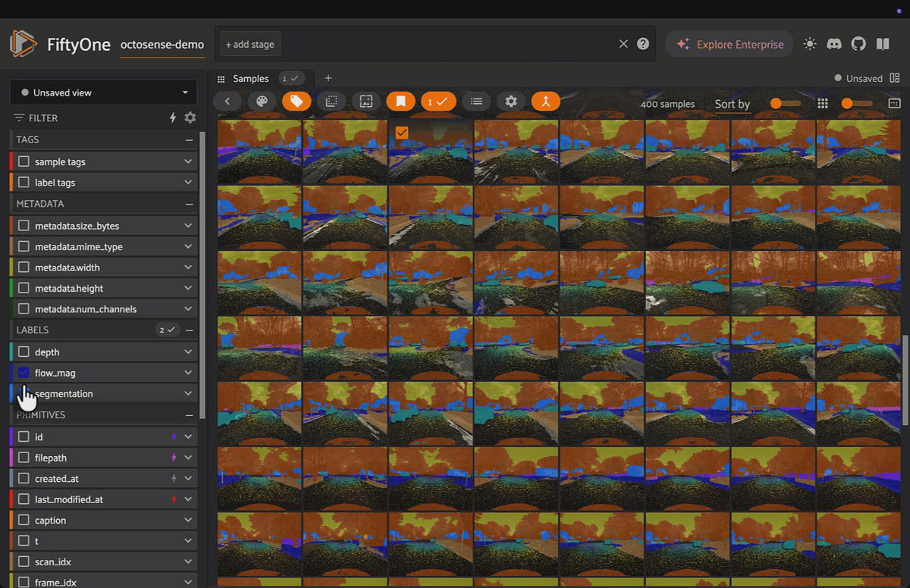Image resolution: width=910 pixels, height=588 pixels.
Task: Click the sidebar vertical scrollbar
Action: pyautogui.click(x=202, y=274)
